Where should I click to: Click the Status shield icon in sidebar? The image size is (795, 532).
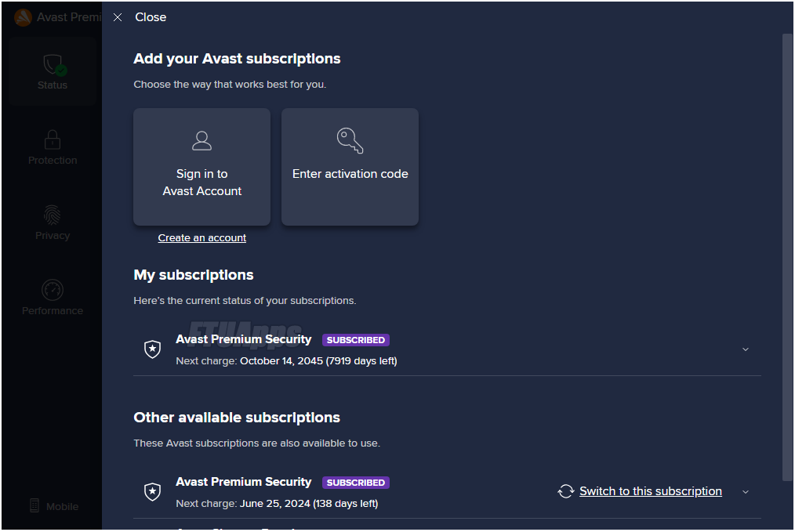coord(54,65)
